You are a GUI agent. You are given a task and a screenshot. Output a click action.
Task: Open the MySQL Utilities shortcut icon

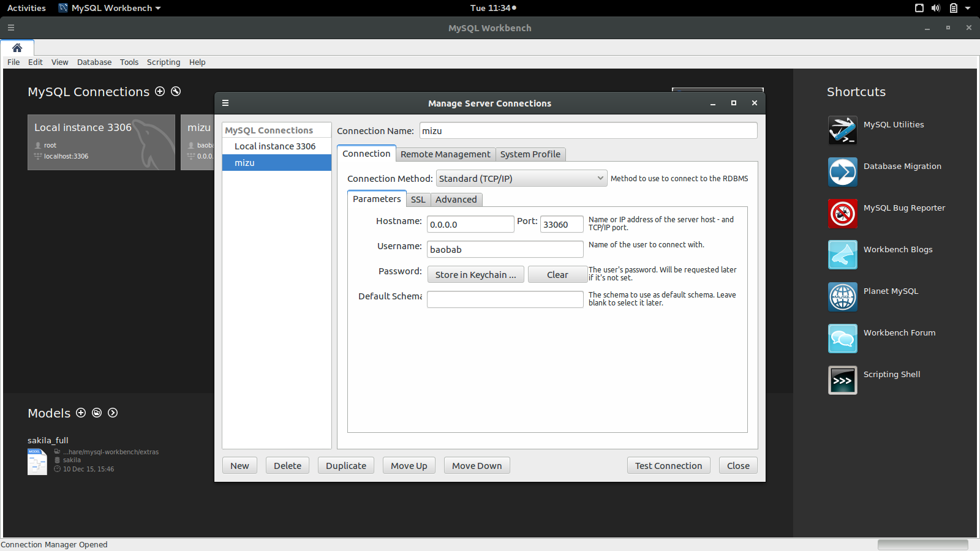[842, 130]
